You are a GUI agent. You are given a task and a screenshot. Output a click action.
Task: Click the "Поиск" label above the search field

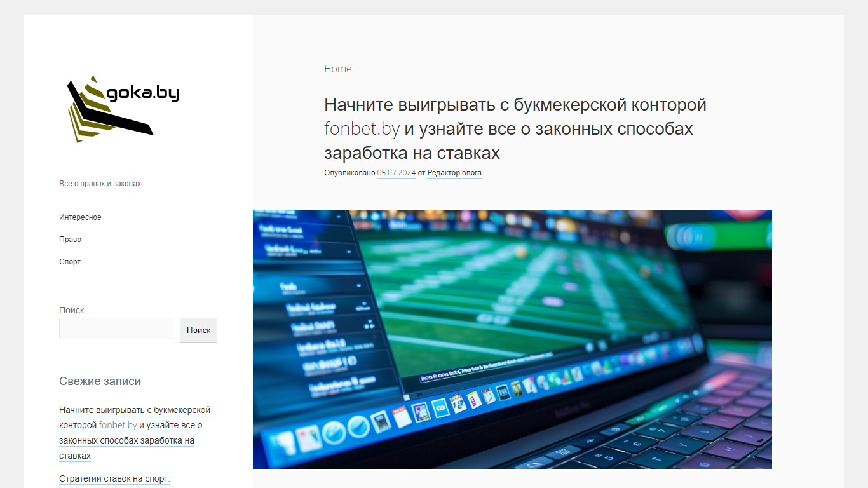[x=72, y=310]
